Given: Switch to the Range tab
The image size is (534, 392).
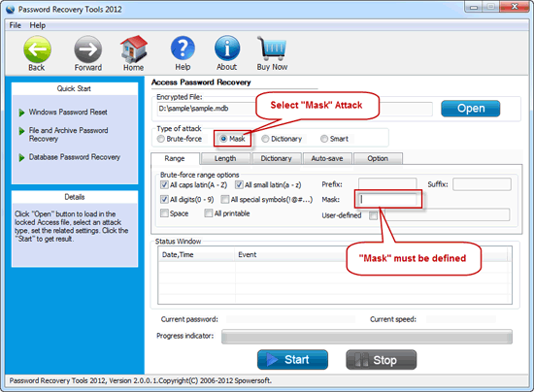Looking at the screenshot, I should click(175, 158).
